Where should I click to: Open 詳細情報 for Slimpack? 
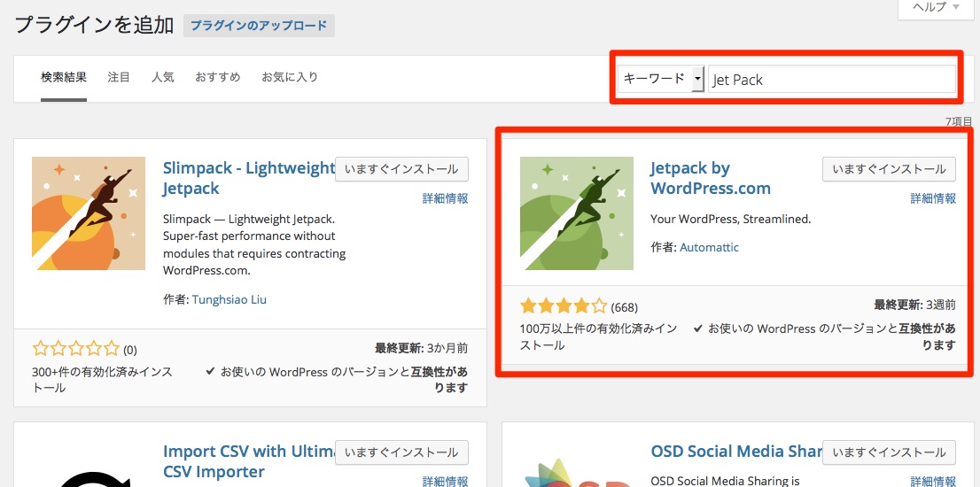tap(445, 198)
